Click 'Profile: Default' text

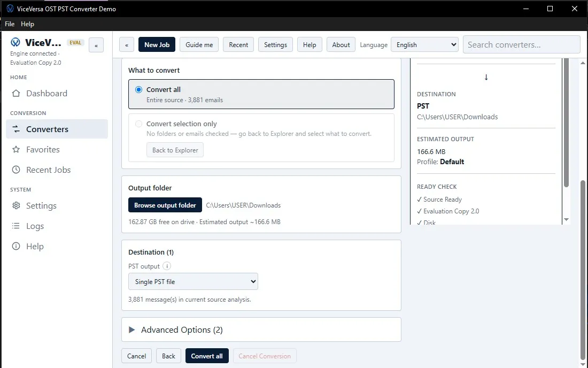440,162
